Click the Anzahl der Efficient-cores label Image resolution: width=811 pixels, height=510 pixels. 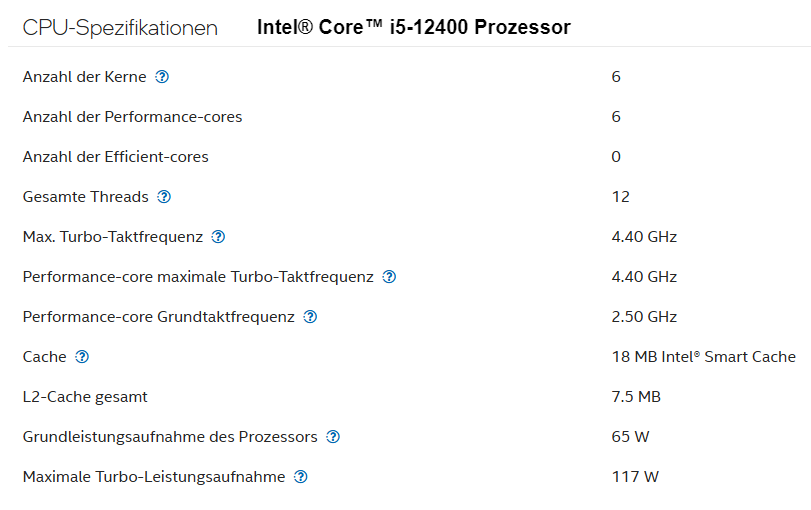click(x=115, y=157)
